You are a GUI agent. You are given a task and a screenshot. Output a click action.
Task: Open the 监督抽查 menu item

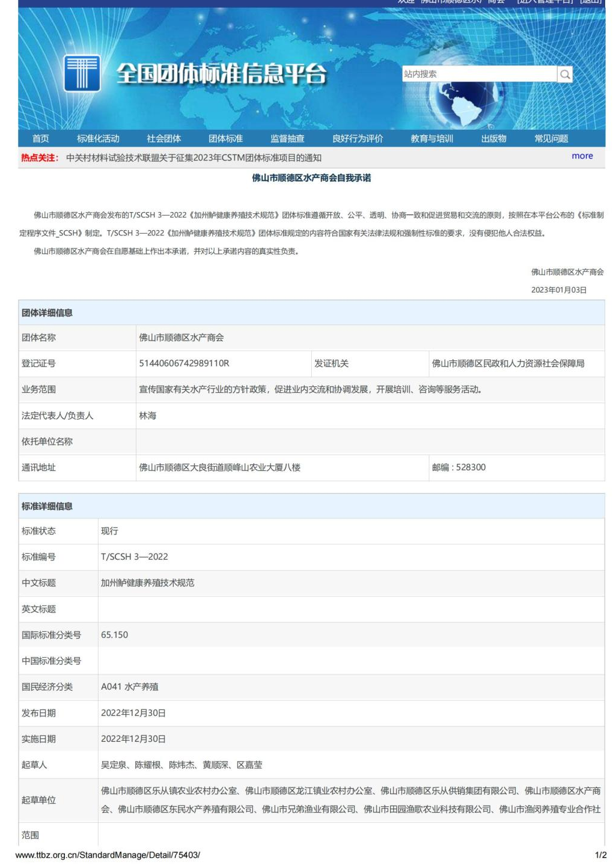pyautogui.click(x=287, y=139)
